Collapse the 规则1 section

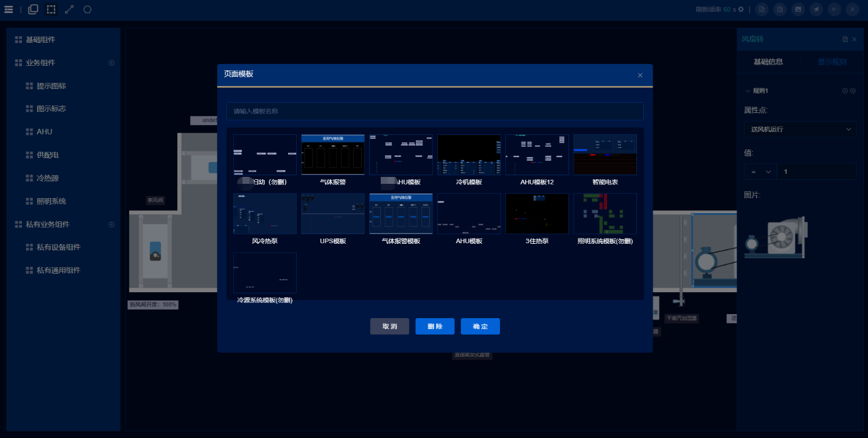tap(748, 91)
